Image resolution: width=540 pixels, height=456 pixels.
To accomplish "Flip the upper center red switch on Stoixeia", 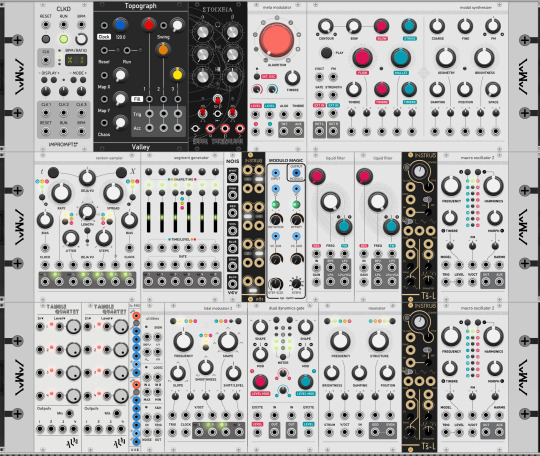I will 217,100.
